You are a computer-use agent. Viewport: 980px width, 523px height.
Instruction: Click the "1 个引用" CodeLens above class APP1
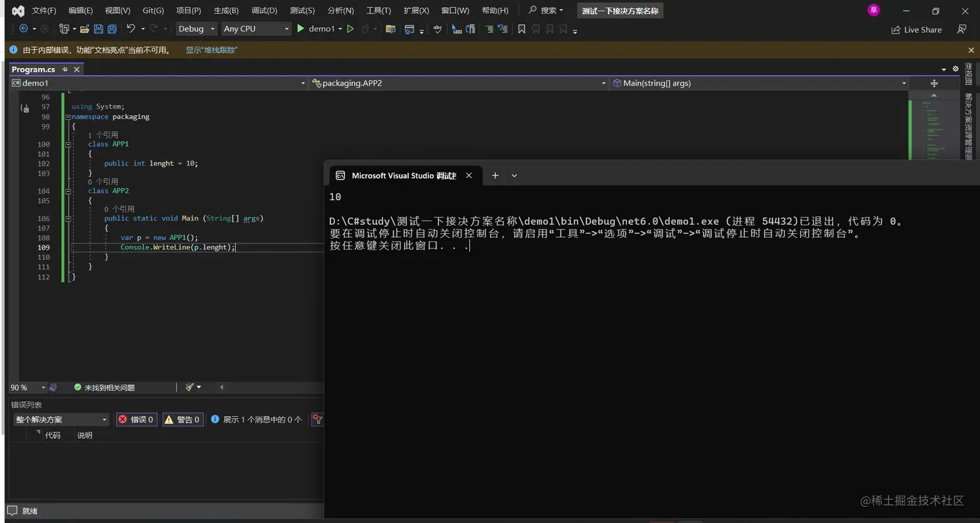pyautogui.click(x=103, y=135)
